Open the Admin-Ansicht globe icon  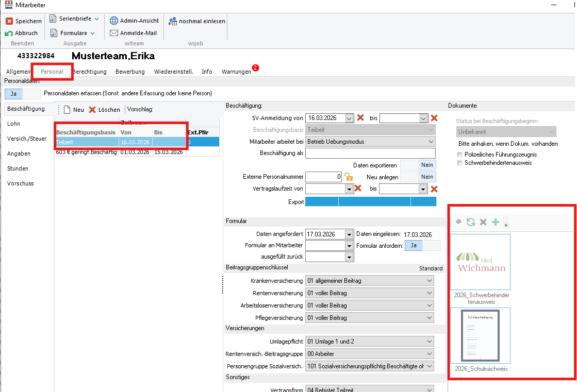(114, 21)
